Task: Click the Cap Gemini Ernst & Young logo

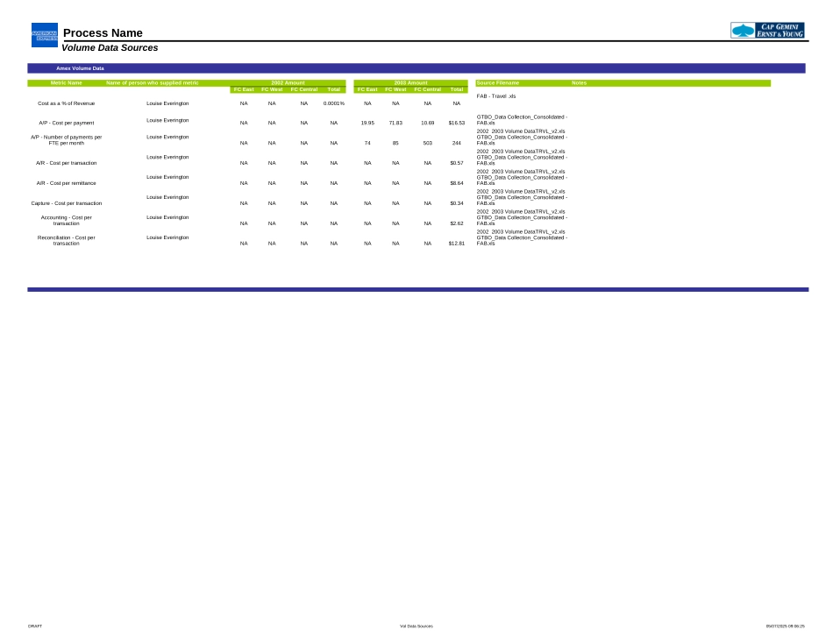Action: 767,31
